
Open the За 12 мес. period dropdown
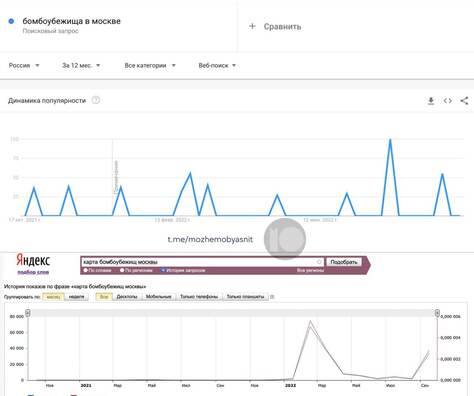[81, 65]
